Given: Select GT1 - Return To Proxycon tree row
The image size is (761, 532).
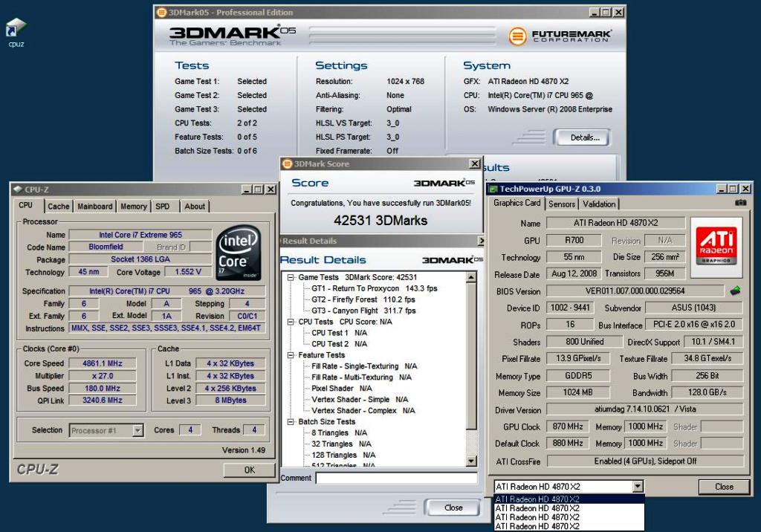Looking at the screenshot, I should coord(375,288).
